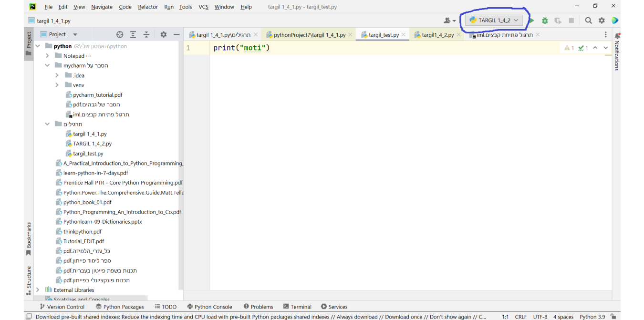Open the VCS menu
The height and width of the screenshot is (320, 644).
click(204, 7)
